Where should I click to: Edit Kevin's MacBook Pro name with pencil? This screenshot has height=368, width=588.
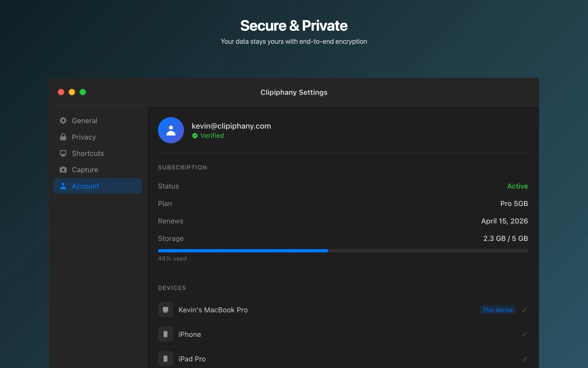[x=525, y=310]
